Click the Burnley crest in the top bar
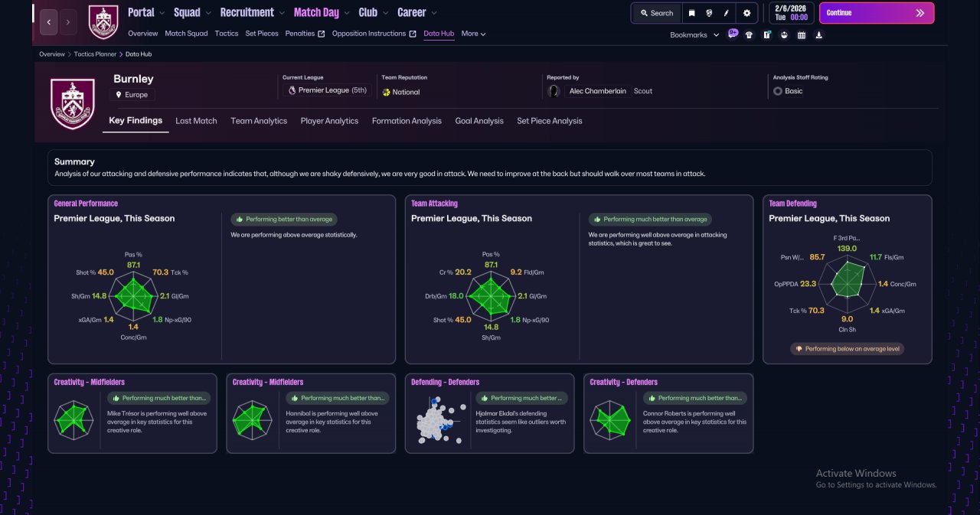The height and width of the screenshot is (515, 980). (x=103, y=22)
